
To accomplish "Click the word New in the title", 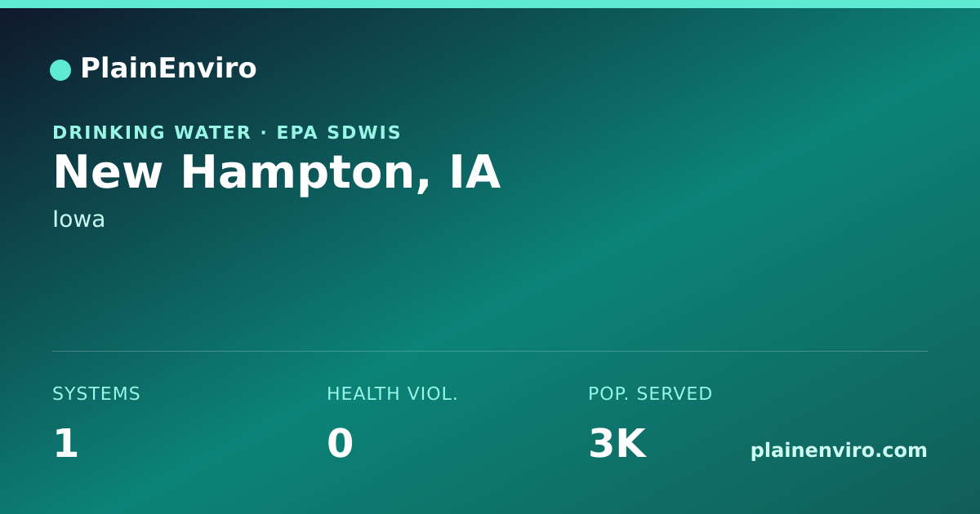I will [108, 173].
